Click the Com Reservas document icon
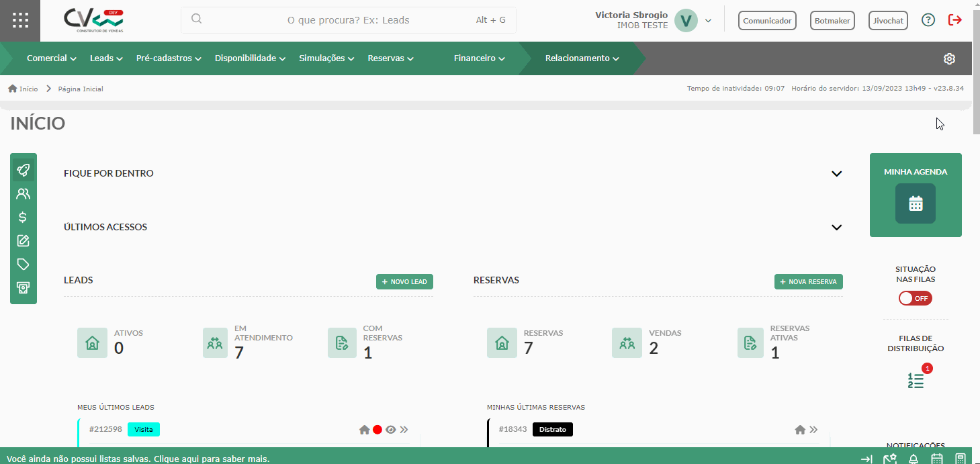The image size is (980, 464). coord(342,342)
